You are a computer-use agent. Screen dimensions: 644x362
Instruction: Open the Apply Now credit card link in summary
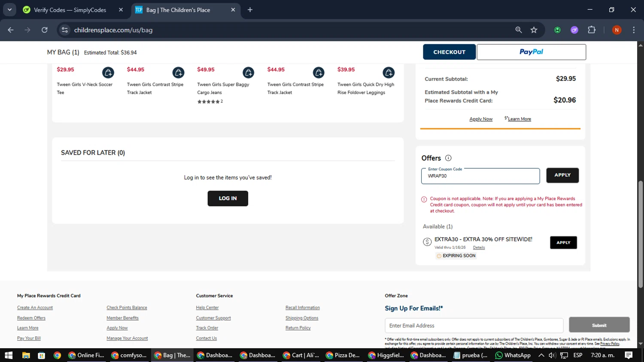tap(481, 119)
